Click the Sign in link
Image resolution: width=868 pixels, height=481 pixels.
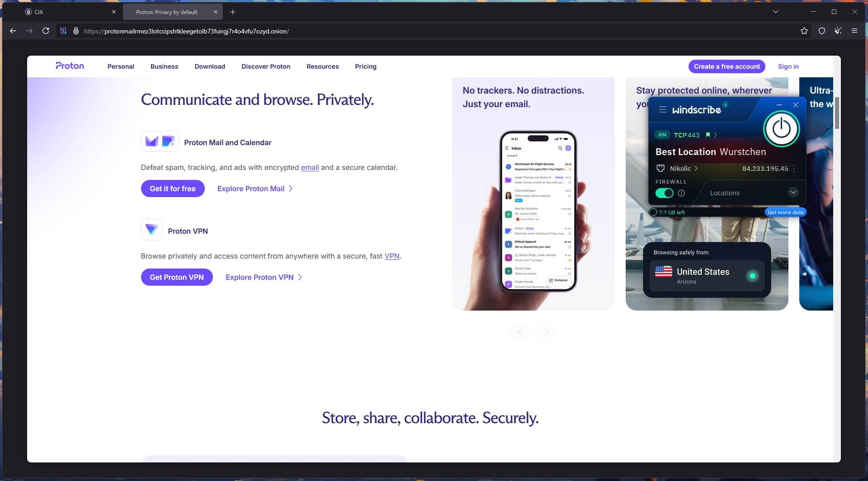coord(788,66)
